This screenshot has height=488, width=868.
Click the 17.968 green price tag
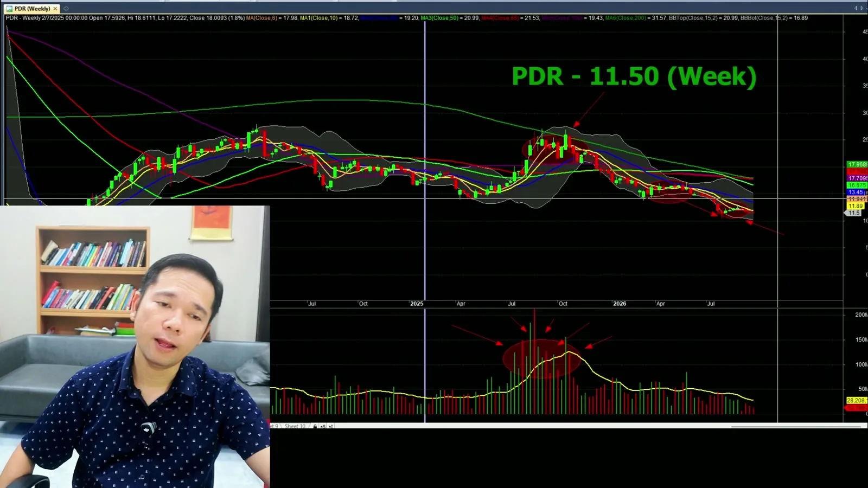[x=857, y=164]
